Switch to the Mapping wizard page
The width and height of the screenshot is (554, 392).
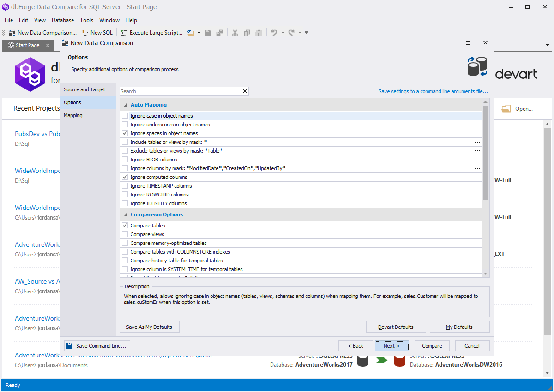click(x=72, y=115)
